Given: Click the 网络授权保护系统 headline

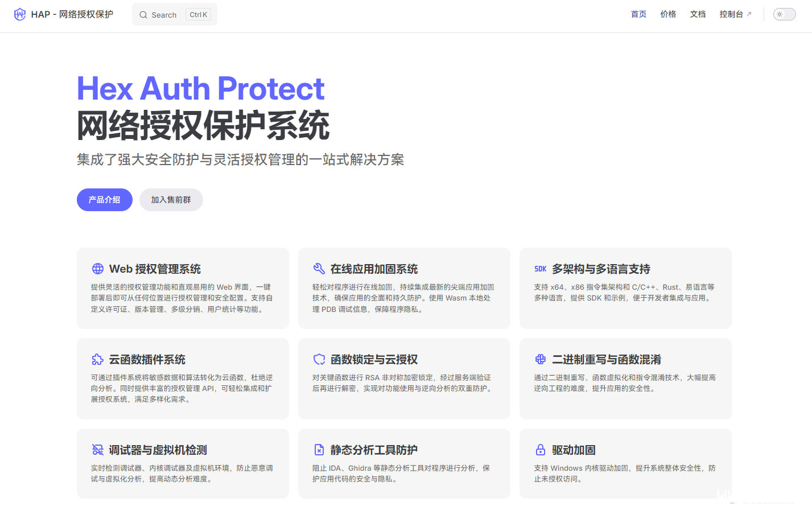Looking at the screenshot, I should tap(203, 126).
